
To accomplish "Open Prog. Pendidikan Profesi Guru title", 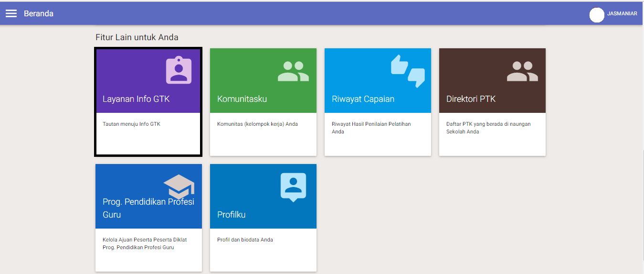I will (148, 208).
